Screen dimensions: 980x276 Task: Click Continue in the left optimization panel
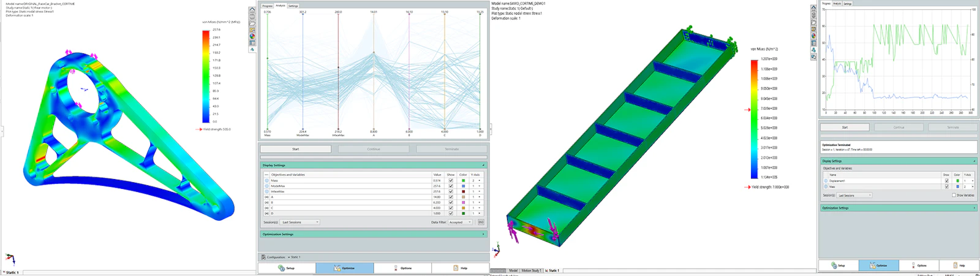374,149
